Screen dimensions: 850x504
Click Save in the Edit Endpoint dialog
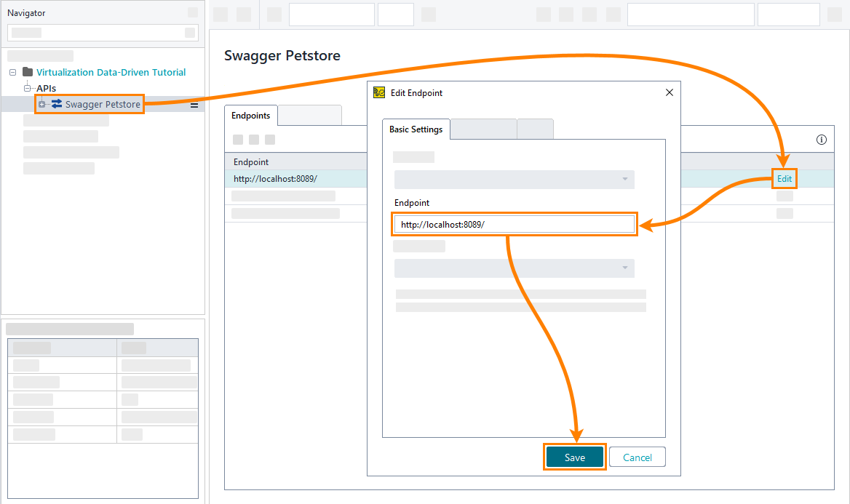pyautogui.click(x=575, y=457)
